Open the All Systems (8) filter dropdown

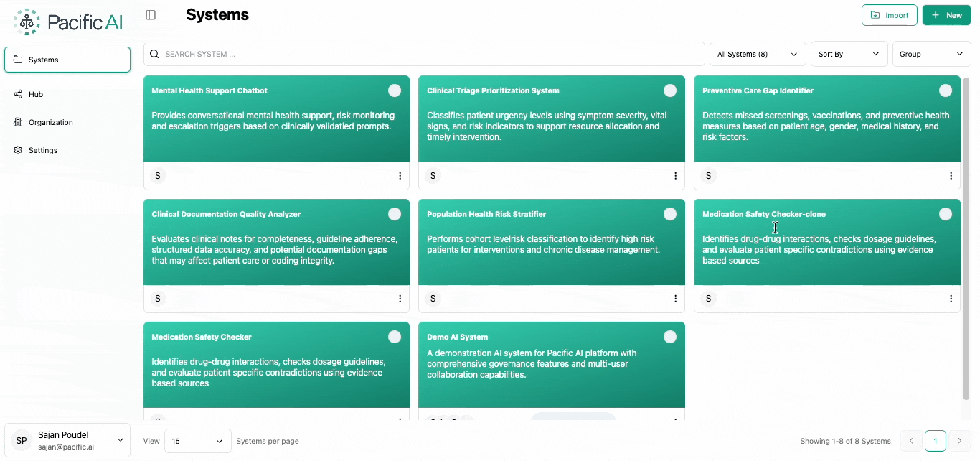point(757,54)
